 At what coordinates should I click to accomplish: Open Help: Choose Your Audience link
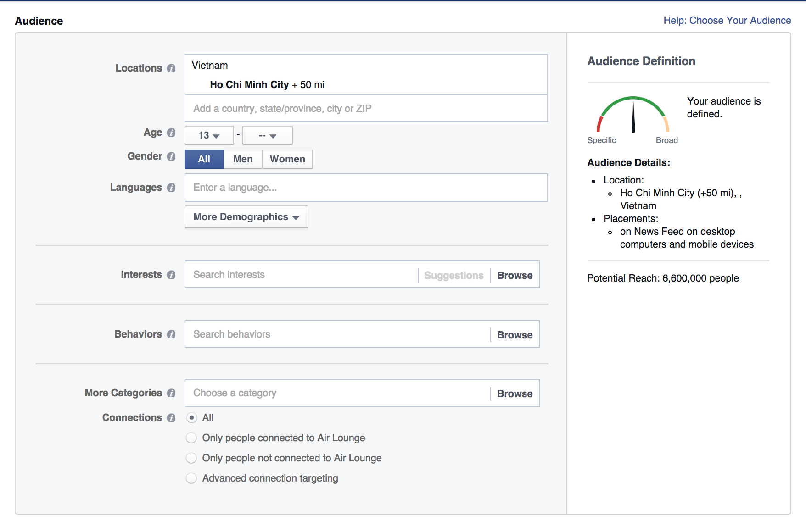[727, 21]
